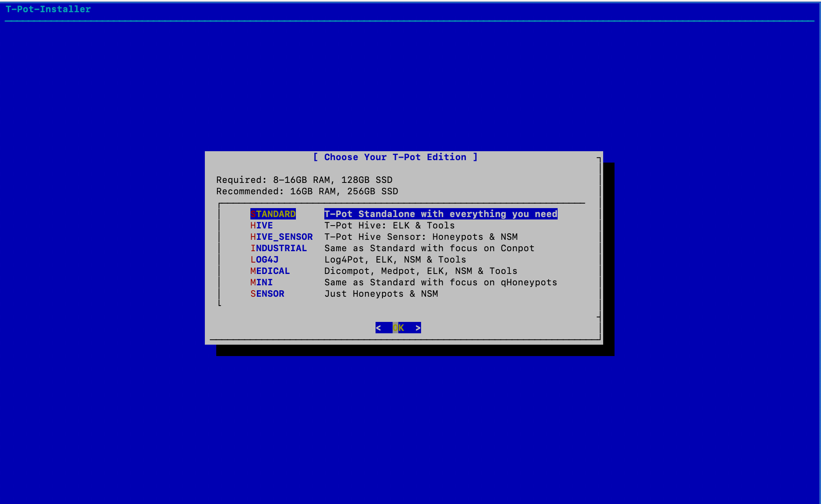Click 'focus on qHoneypots' description text
Viewport: 821px width, 504px height.
[503, 282]
